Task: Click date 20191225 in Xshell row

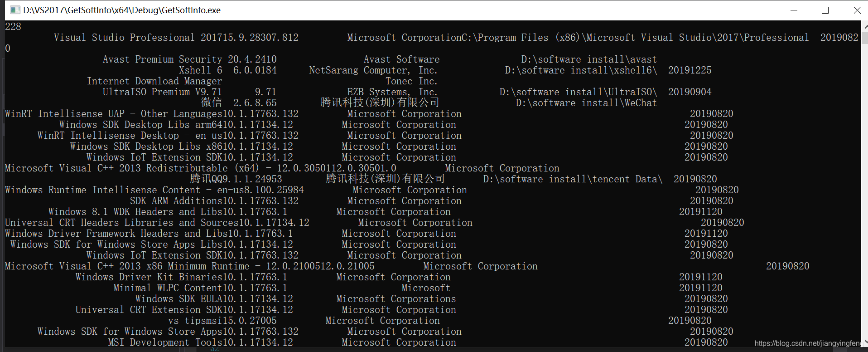Action: tap(690, 70)
